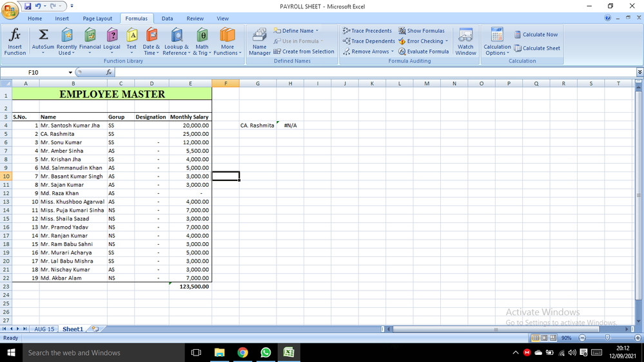
Task: Open the Insert ribbon tab
Action: click(x=62, y=19)
